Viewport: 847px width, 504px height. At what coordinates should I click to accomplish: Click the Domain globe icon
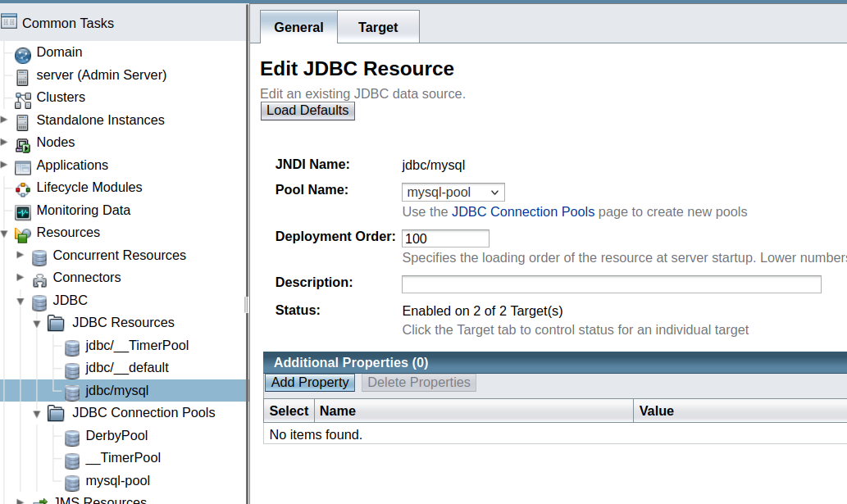23,53
